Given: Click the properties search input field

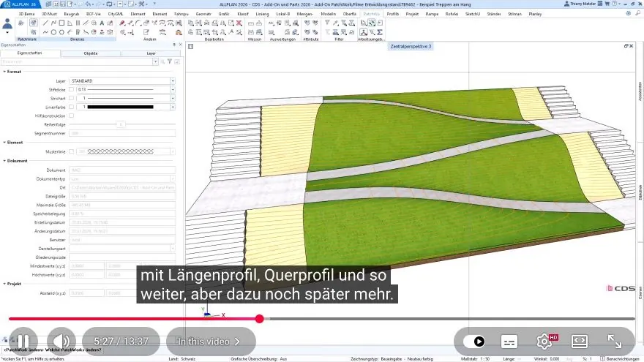Looking at the screenshot, I should 77,61.
